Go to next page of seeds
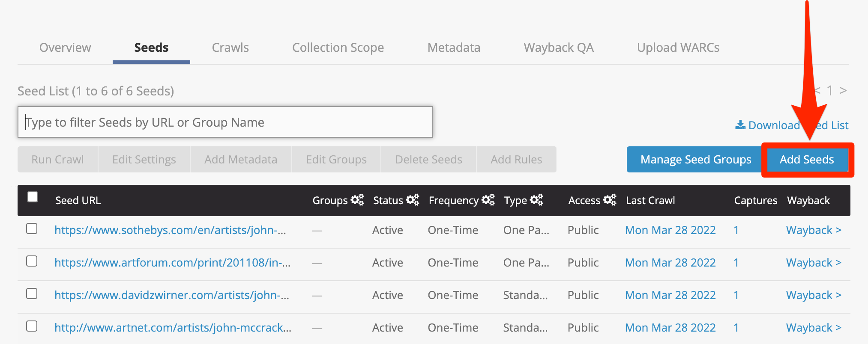Viewport: 868px width, 344px height. (843, 91)
